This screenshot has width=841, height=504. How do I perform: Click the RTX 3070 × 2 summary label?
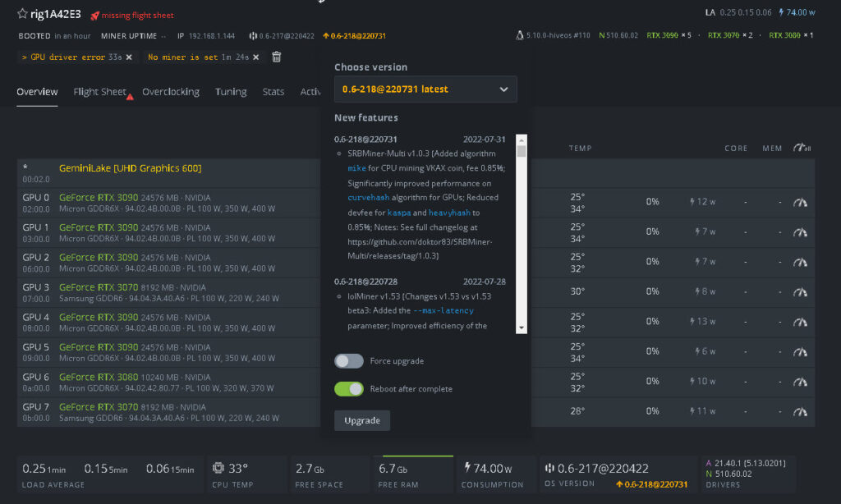[x=730, y=35]
